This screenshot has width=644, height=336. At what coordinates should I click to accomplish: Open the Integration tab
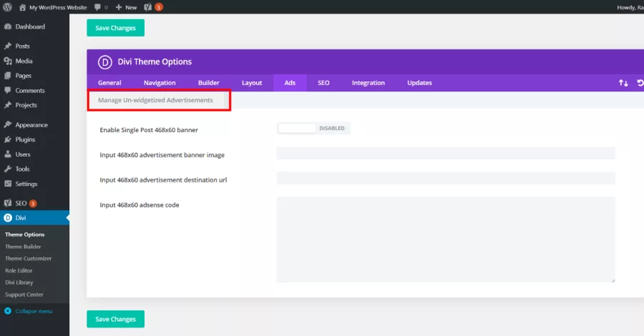pos(369,83)
